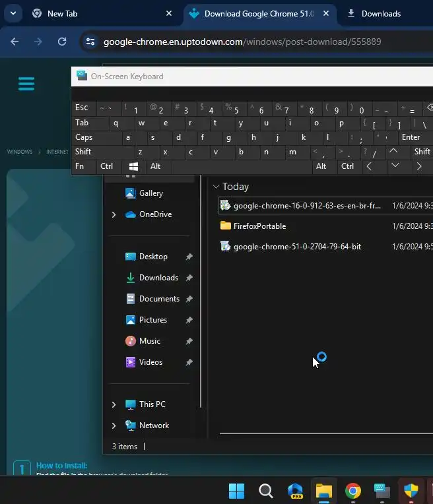Click the pin icon beside Music
The image size is (433, 504).
189,341
